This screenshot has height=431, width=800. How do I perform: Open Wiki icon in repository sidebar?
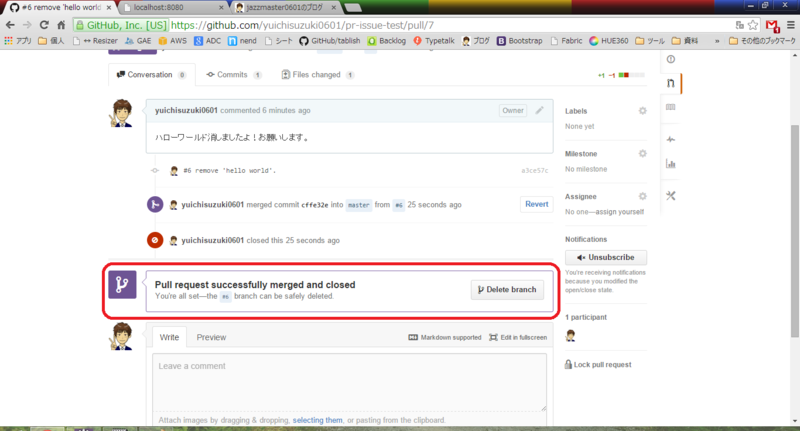(x=671, y=107)
